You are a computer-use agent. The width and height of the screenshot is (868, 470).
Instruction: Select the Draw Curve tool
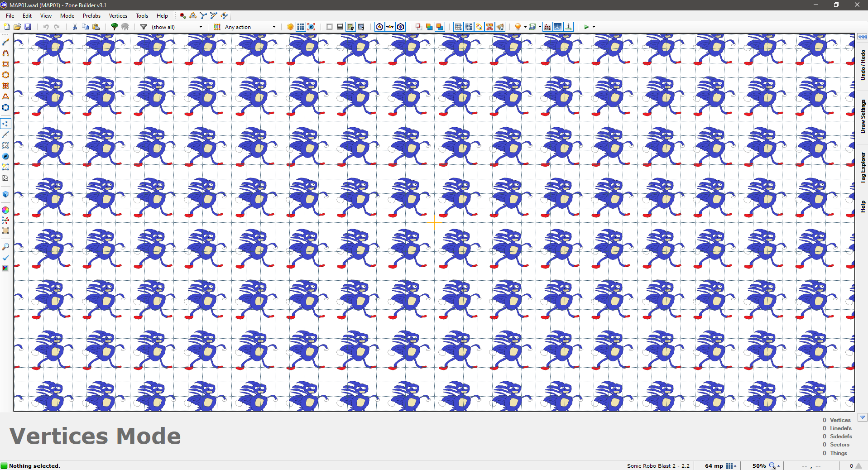point(5,53)
